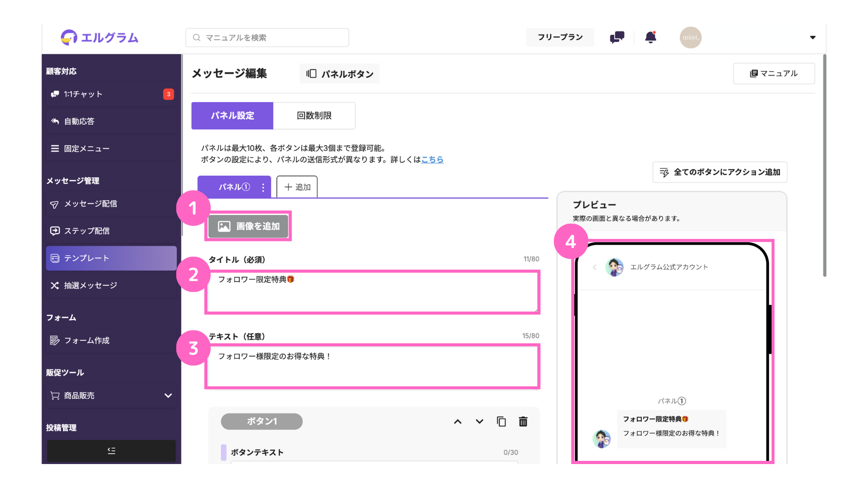Select テンプレート in sidebar
The image size is (868, 488).
coord(111,258)
